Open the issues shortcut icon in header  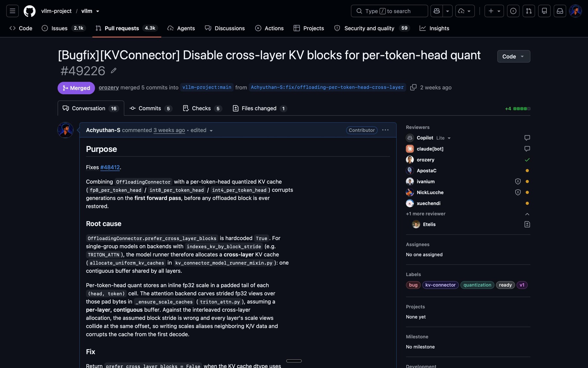pos(513,11)
